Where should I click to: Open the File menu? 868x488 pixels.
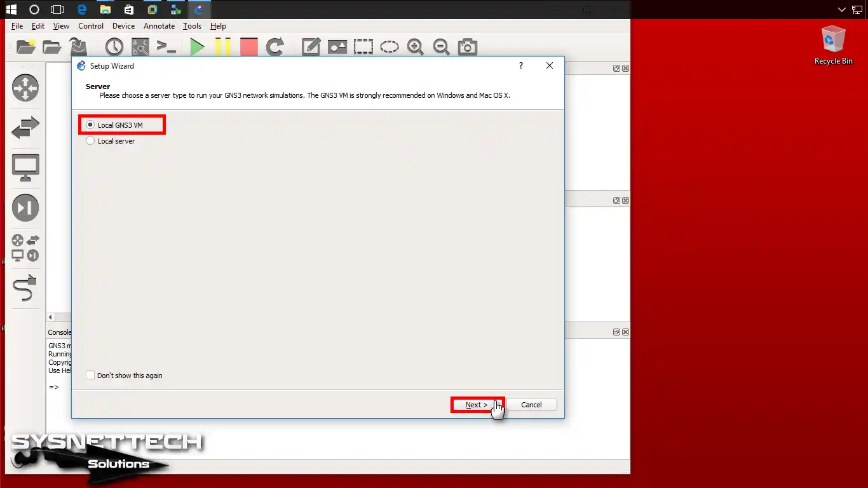pyautogui.click(x=17, y=26)
